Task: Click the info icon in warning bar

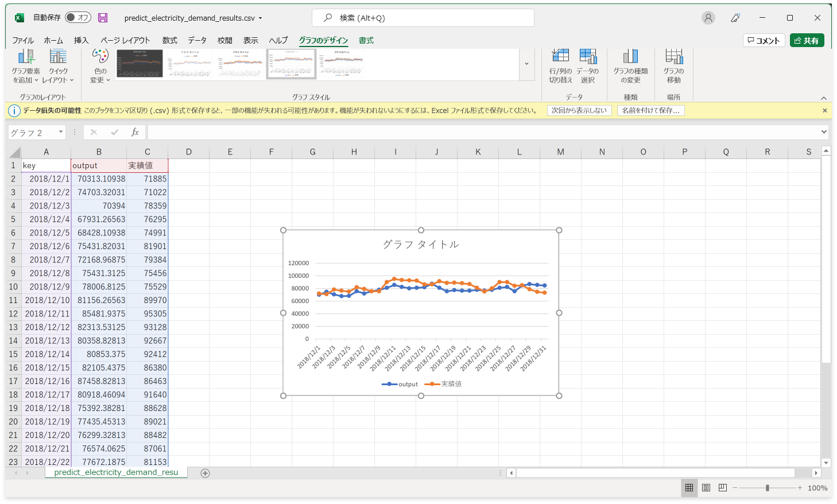Action: [x=14, y=110]
